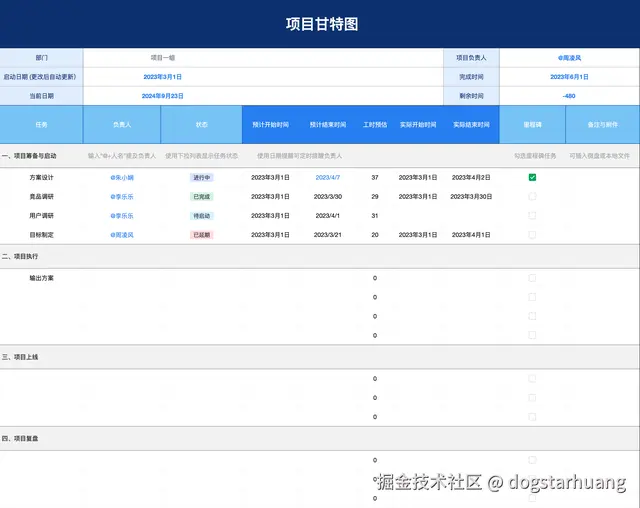Click the 完成时间 label cell
Screen dimensions: 640x508
471,77
